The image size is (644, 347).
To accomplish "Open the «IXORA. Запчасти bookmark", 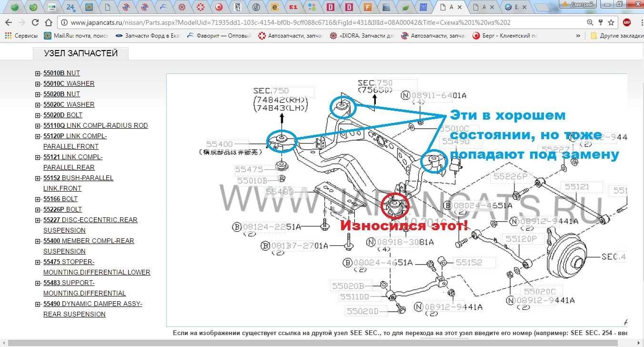I will coord(362,36).
